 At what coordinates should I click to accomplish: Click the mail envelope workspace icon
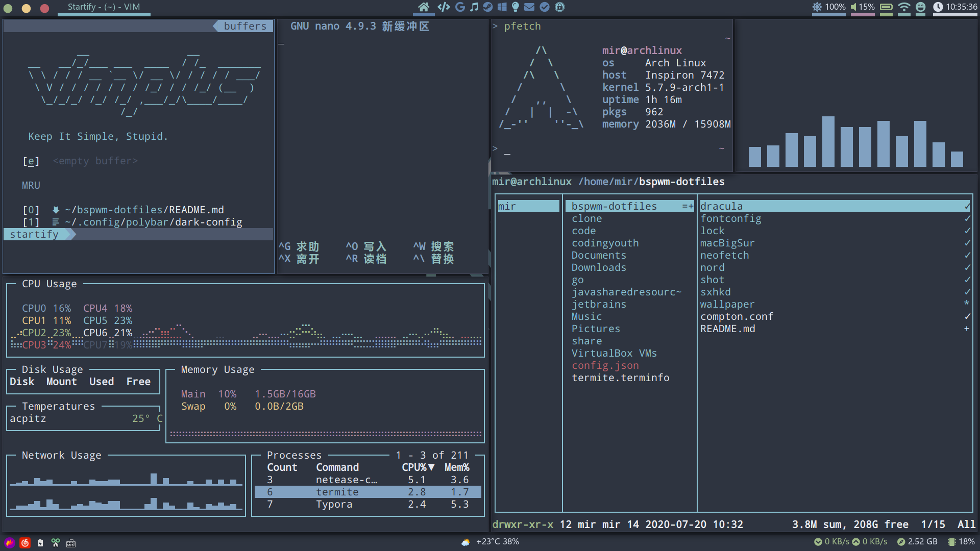[529, 7]
